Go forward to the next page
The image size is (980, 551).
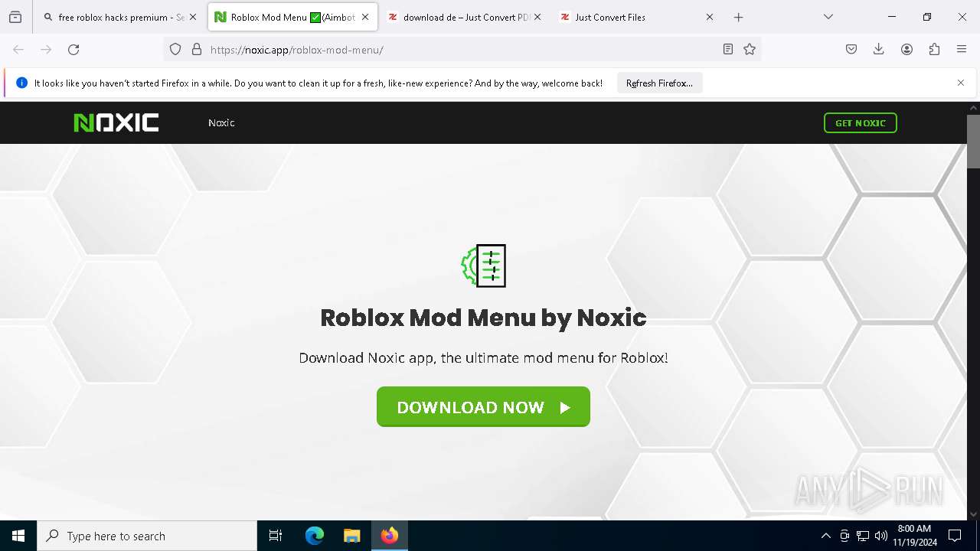[46, 50]
